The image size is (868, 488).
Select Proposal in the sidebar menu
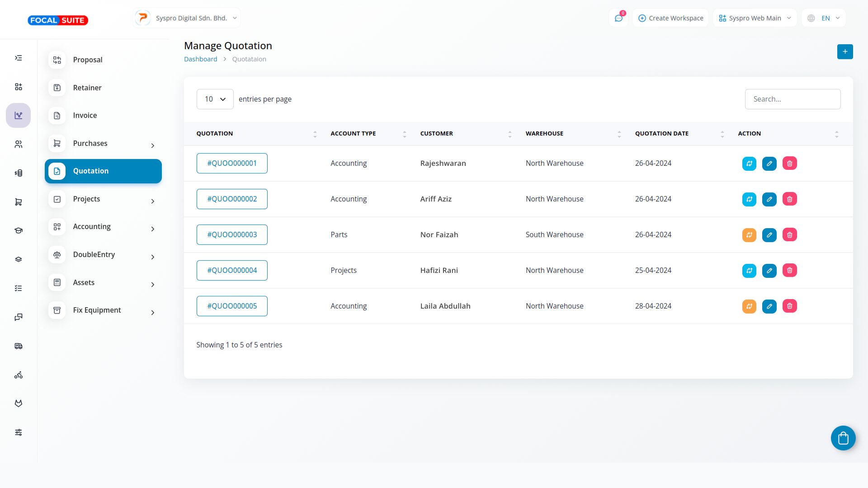(x=88, y=60)
